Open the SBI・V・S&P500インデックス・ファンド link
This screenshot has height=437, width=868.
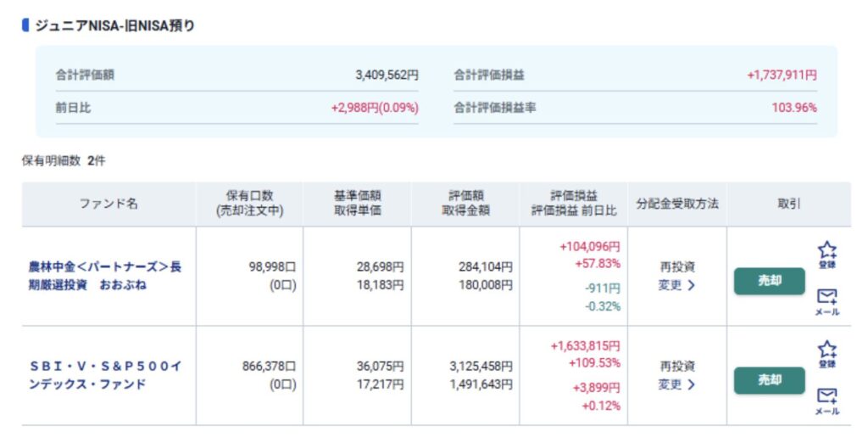[x=104, y=375]
